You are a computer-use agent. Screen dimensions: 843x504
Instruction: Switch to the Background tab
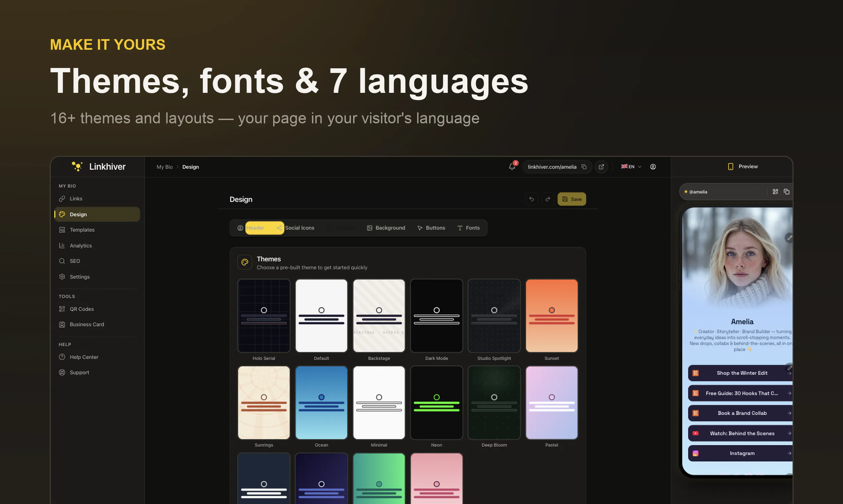pos(386,228)
